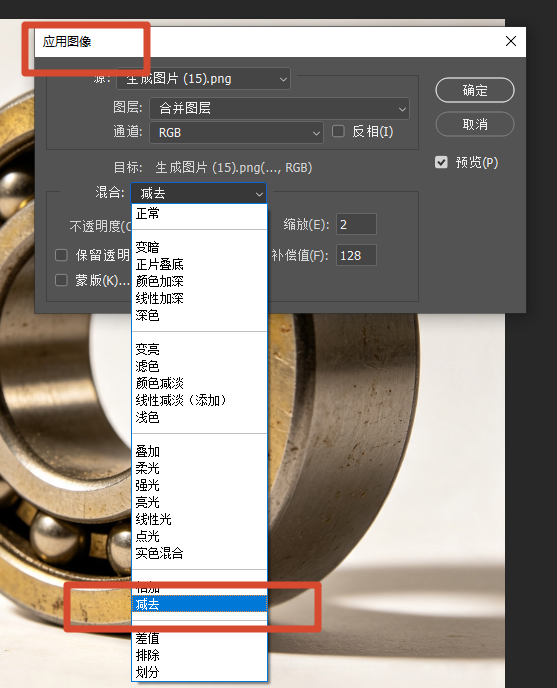Select 强光 blend mode
Screen dimensions: 557x688
(x=199, y=485)
